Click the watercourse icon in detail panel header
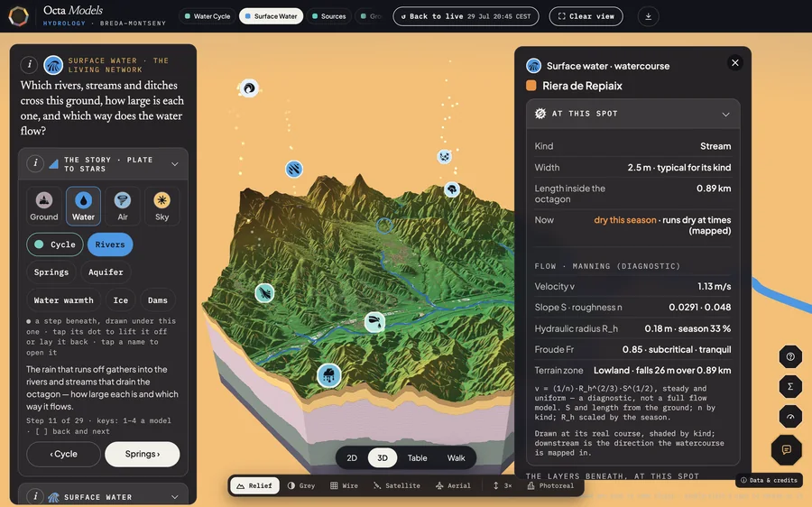Image resolution: width=812 pixels, height=507 pixels. click(x=533, y=66)
